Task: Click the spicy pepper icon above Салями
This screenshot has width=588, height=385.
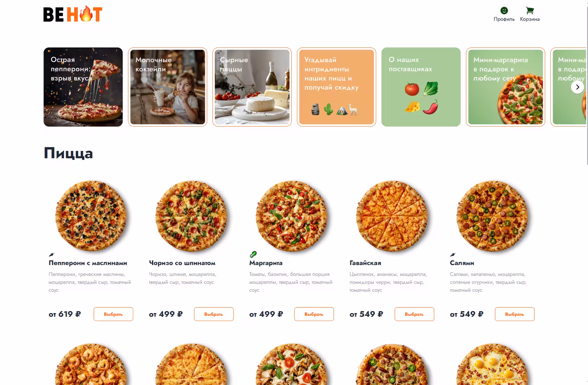Action: click(453, 254)
